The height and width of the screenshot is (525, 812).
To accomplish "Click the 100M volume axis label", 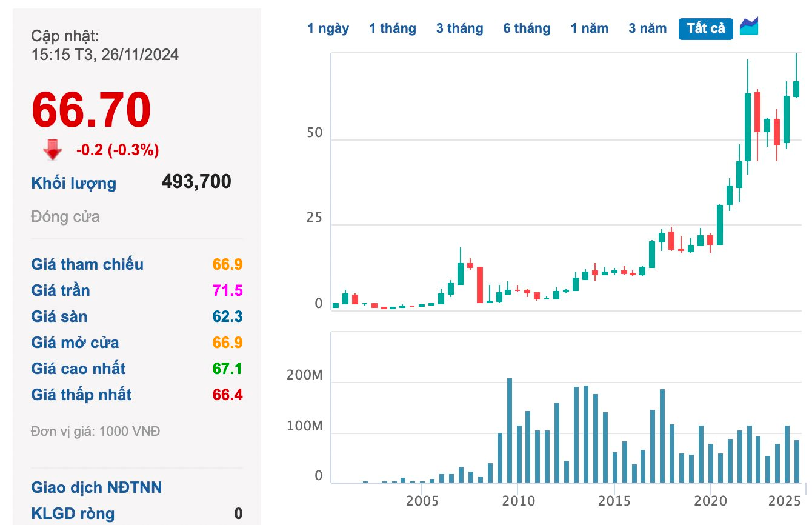I will 305,426.
